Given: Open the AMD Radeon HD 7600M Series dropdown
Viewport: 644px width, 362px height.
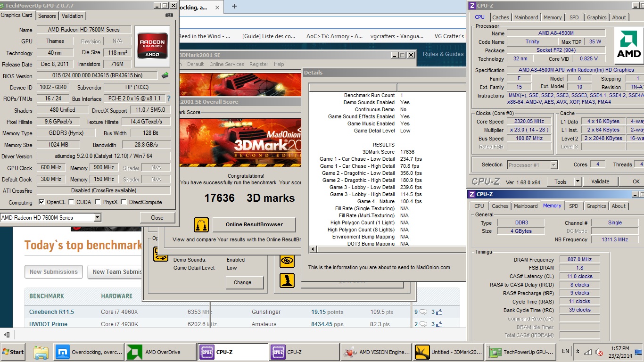Looking at the screenshot, I should pos(97,217).
